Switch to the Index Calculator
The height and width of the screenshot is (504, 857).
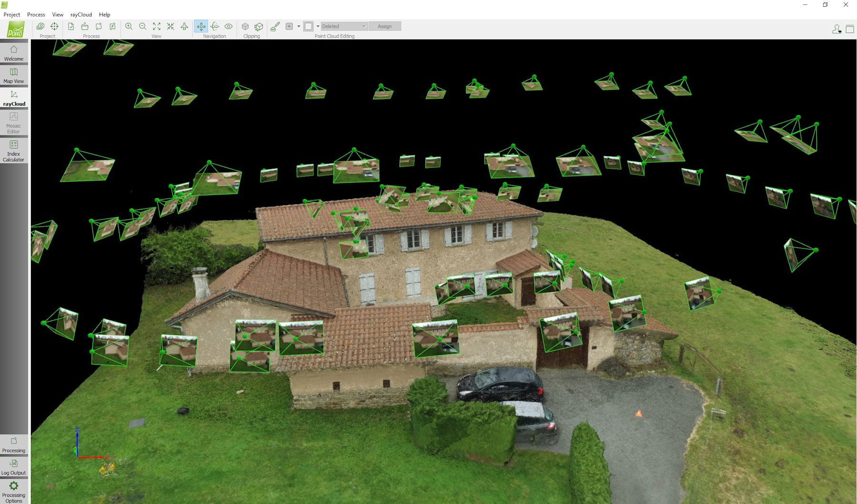click(14, 150)
